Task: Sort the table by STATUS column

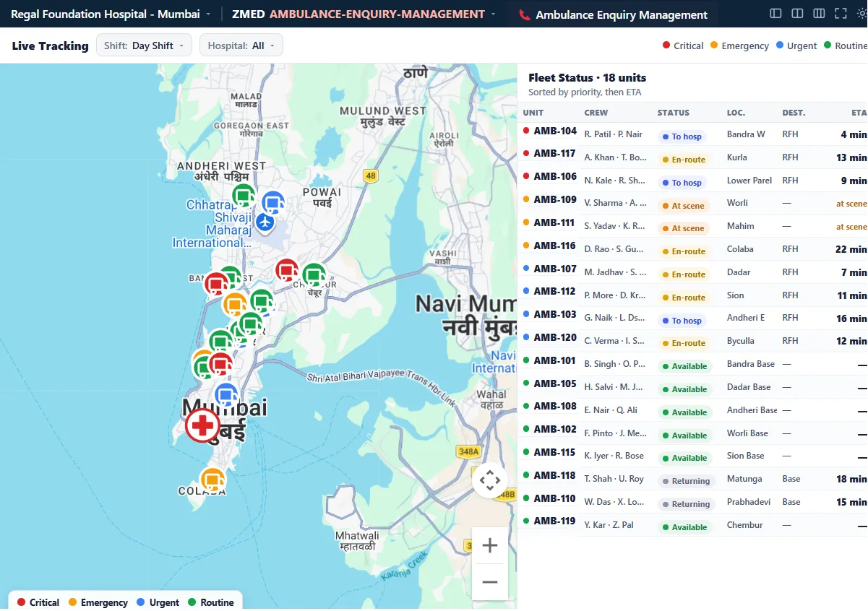Action: click(674, 113)
